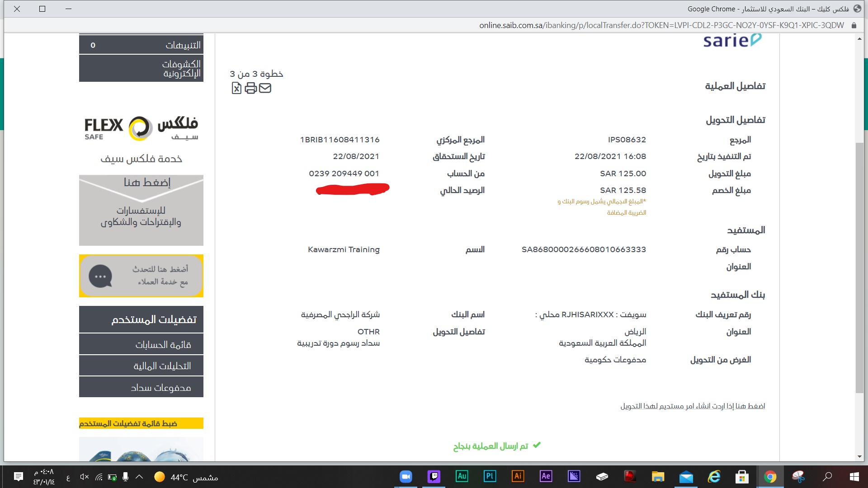
Task: Click the print receipt icon
Action: point(250,88)
